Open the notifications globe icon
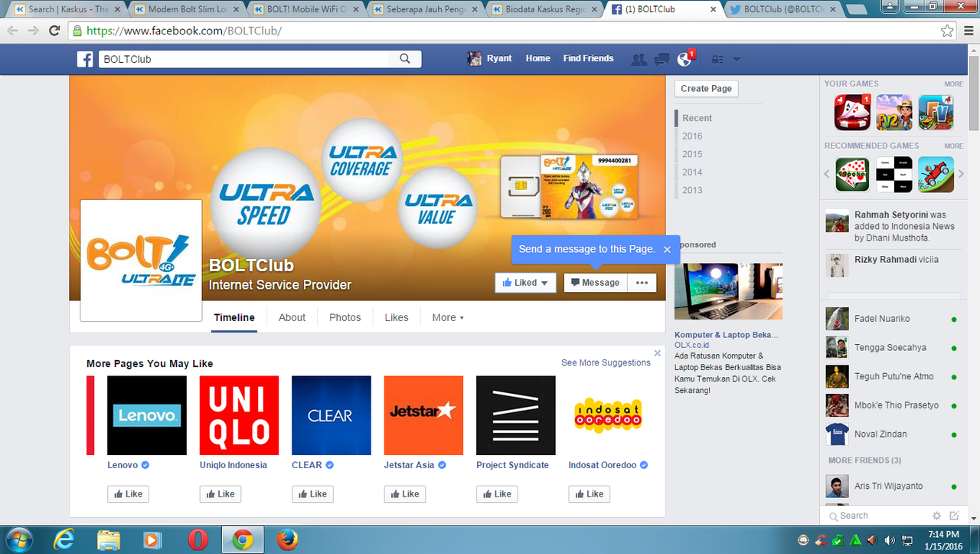 (684, 59)
